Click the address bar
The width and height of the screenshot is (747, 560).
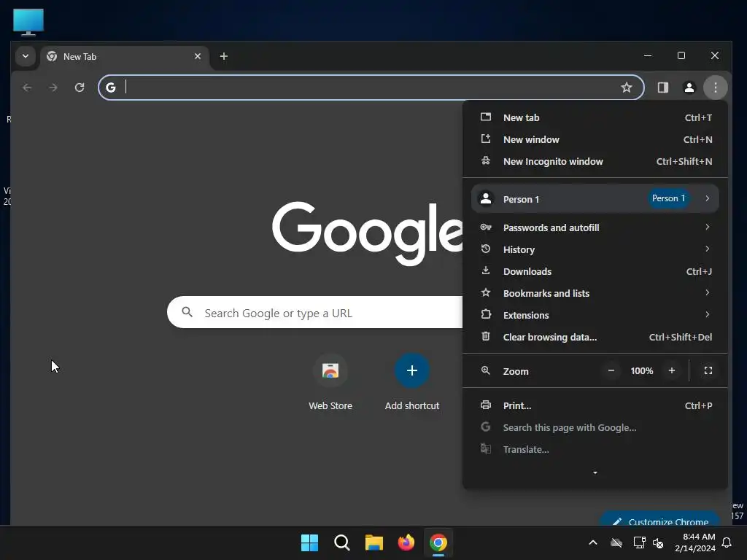[371, 87]
